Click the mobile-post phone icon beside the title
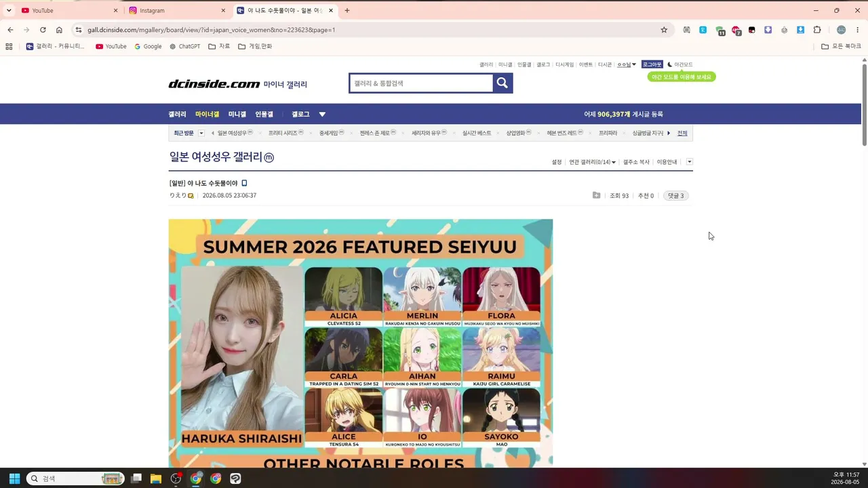 [245, 183]
